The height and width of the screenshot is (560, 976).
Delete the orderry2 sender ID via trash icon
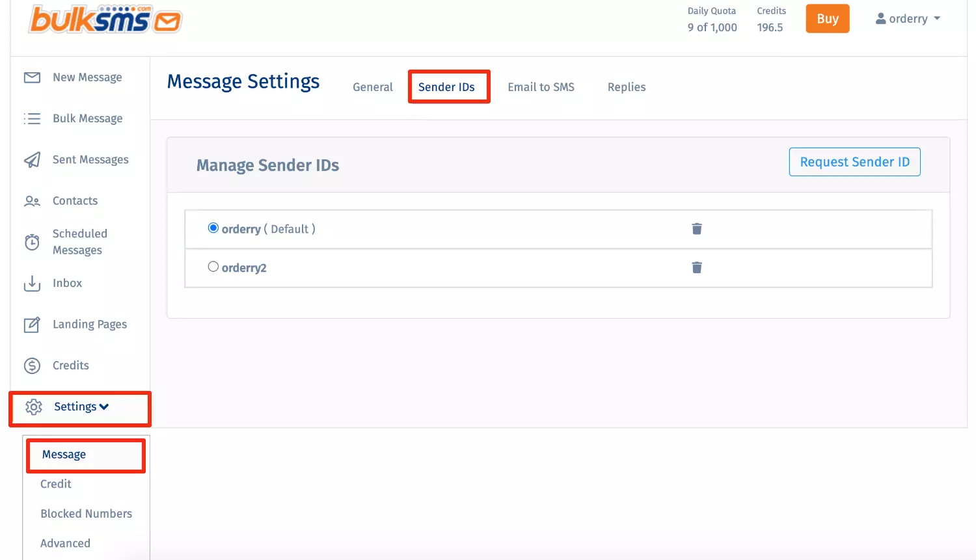coord(697,268)
